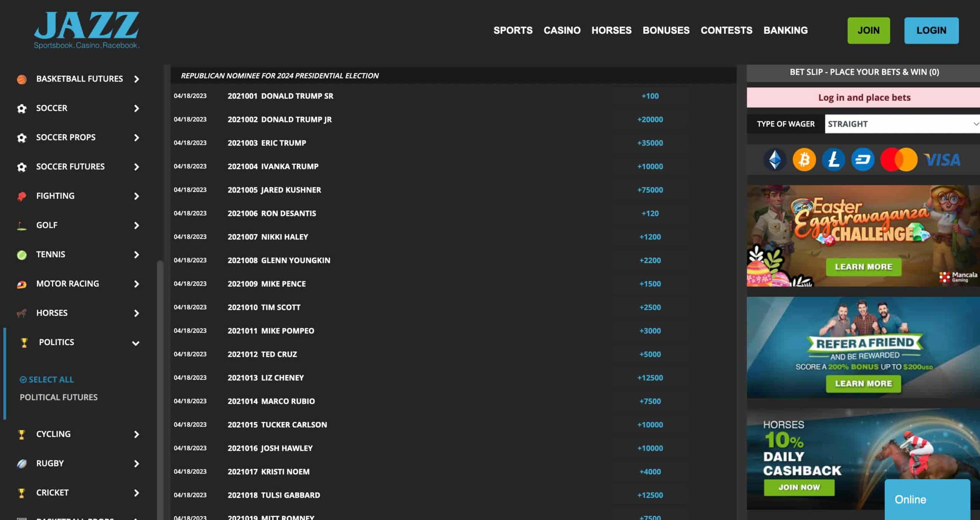The height and width of the screenshot is (520, 980).
Task: Click Learn More on Easter Eggstravaganza banner
Action: [x=864, y=267]
